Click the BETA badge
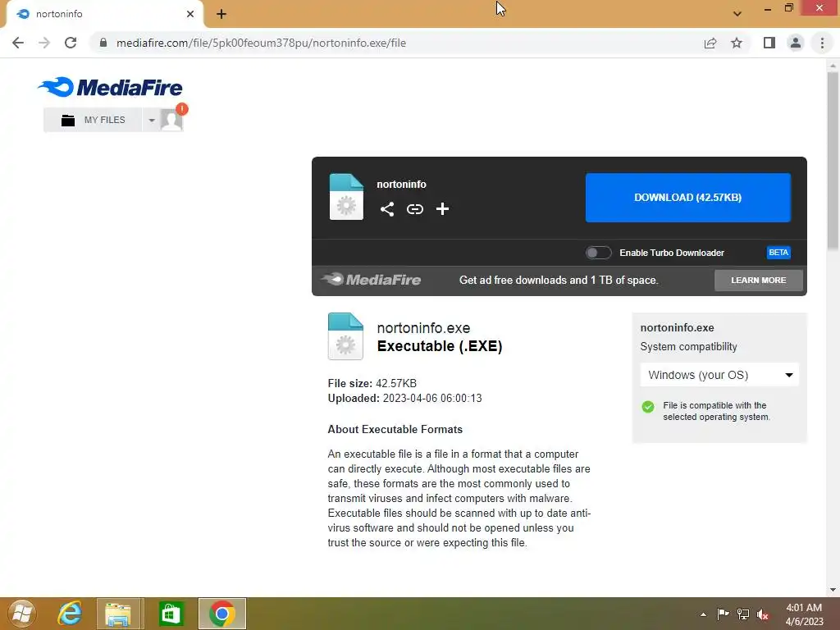840x630 pixels. [778, 253]
